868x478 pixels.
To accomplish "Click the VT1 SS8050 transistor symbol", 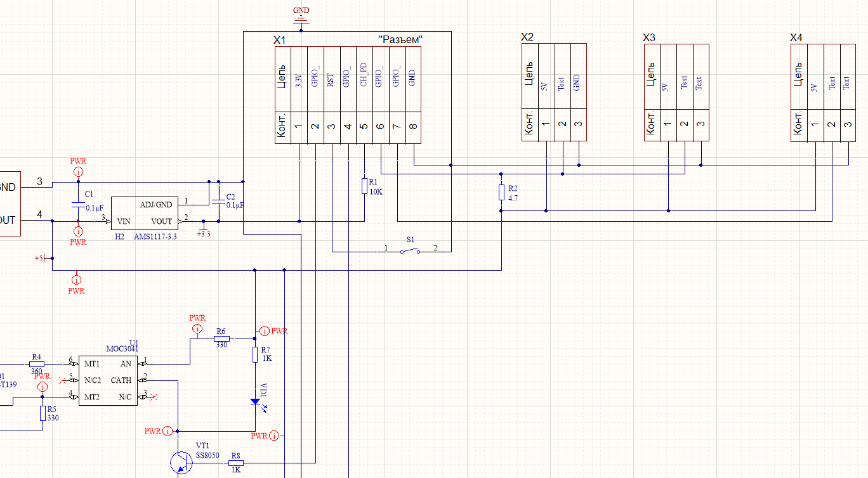I will (181, 462).
